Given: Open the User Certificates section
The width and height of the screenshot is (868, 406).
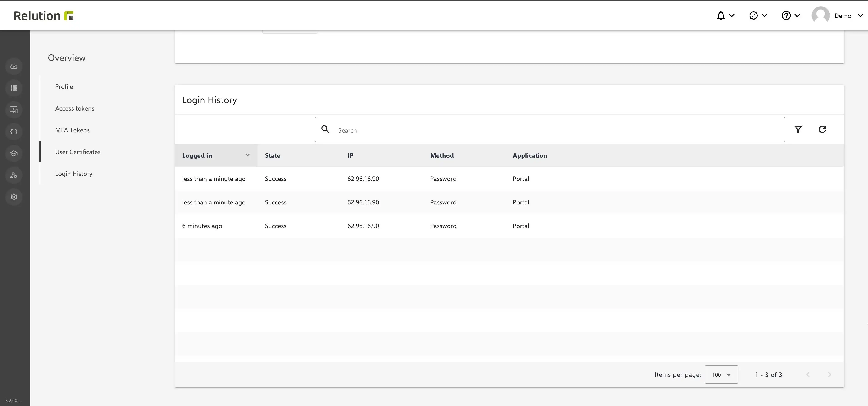Looking at the screenshot, I should click(78, 152).
